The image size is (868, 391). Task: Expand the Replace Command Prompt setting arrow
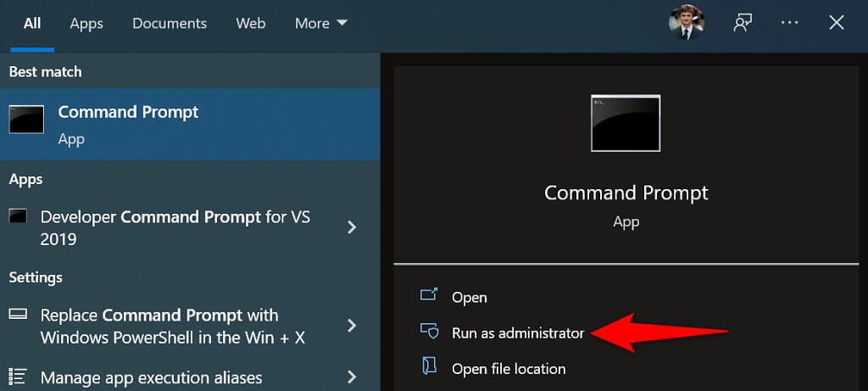[353, 326]
